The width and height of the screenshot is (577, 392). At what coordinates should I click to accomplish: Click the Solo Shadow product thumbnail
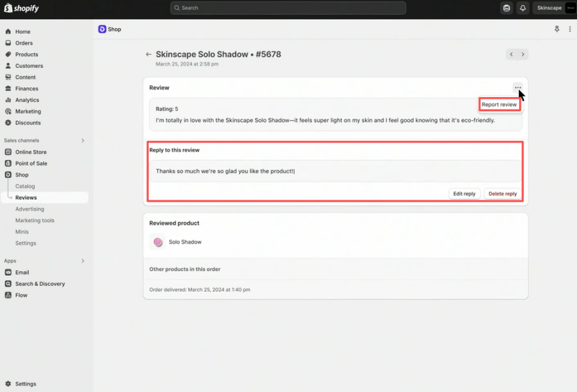(x=158, y=242)
